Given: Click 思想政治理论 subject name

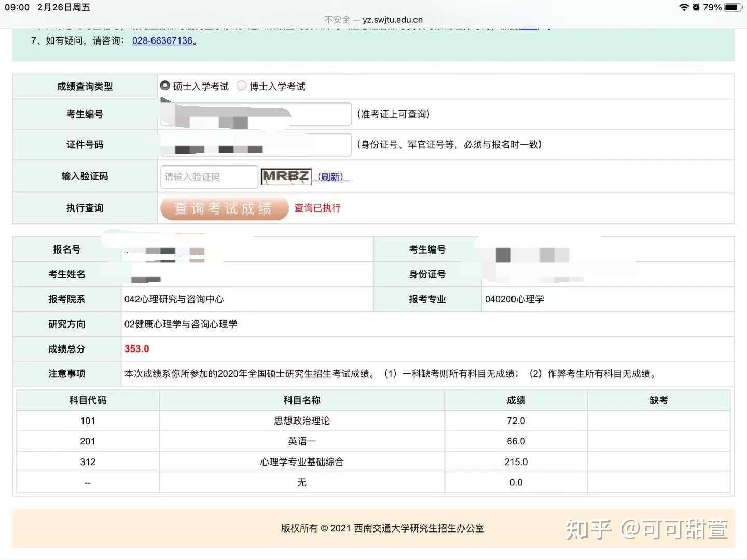Looking at the screenshot, I should 302,421.
